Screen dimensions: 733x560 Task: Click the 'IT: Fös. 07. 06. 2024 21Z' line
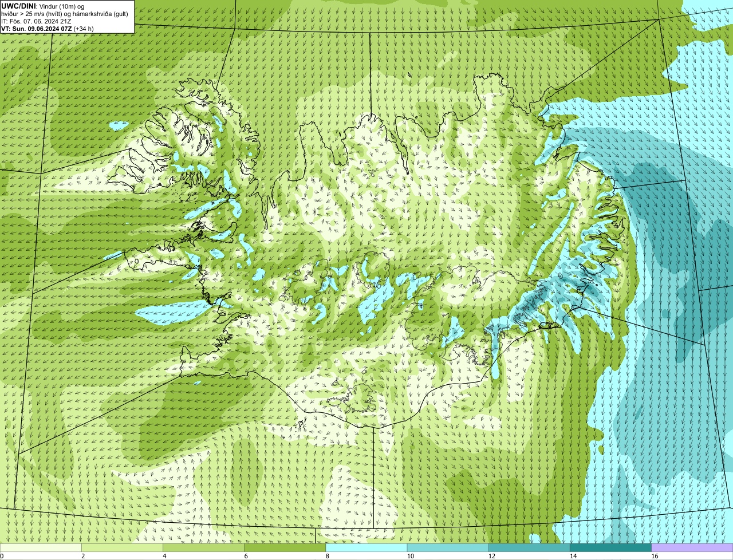[x=36, y=21]
